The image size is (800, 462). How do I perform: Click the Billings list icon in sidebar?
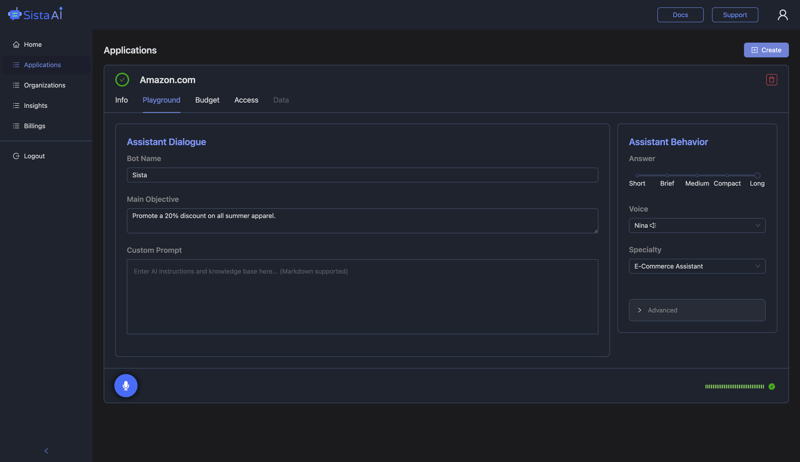(x=16, y=126)
